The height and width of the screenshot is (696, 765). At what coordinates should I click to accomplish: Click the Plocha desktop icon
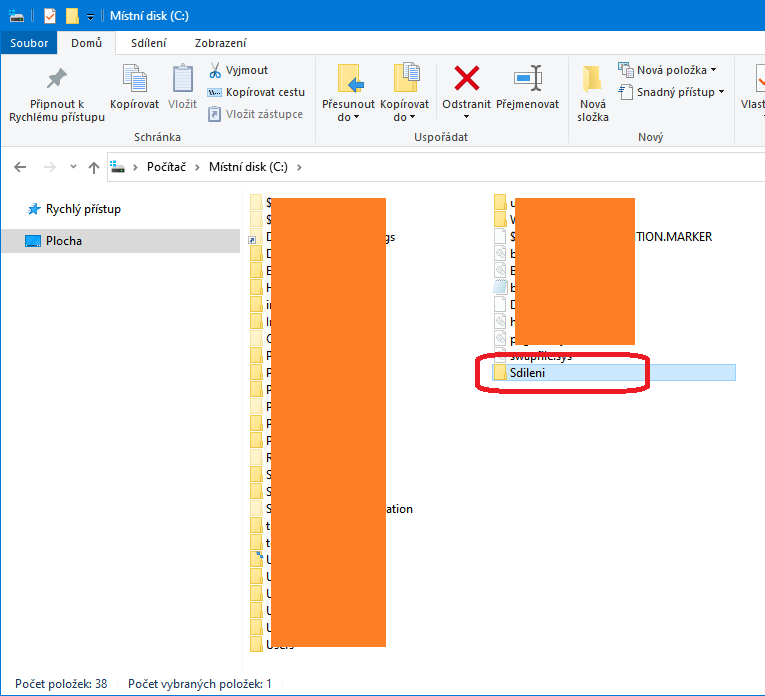[x=33, y=241]
